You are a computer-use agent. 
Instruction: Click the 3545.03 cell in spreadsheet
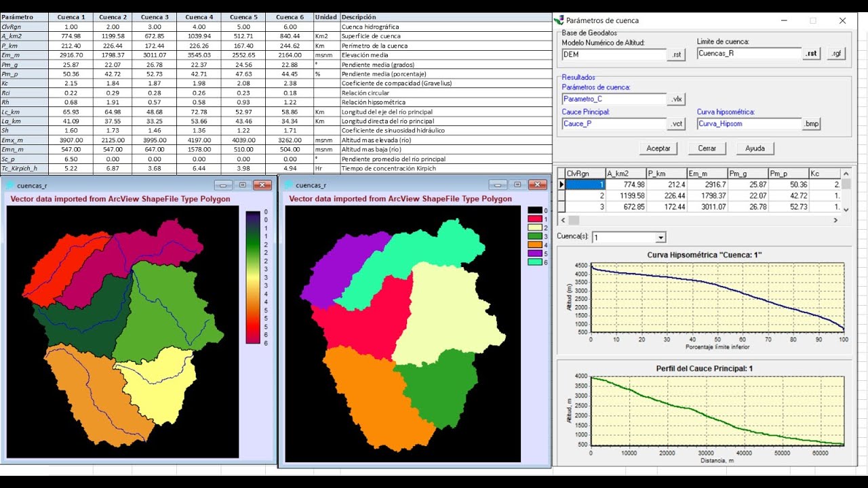pos(199,55)
